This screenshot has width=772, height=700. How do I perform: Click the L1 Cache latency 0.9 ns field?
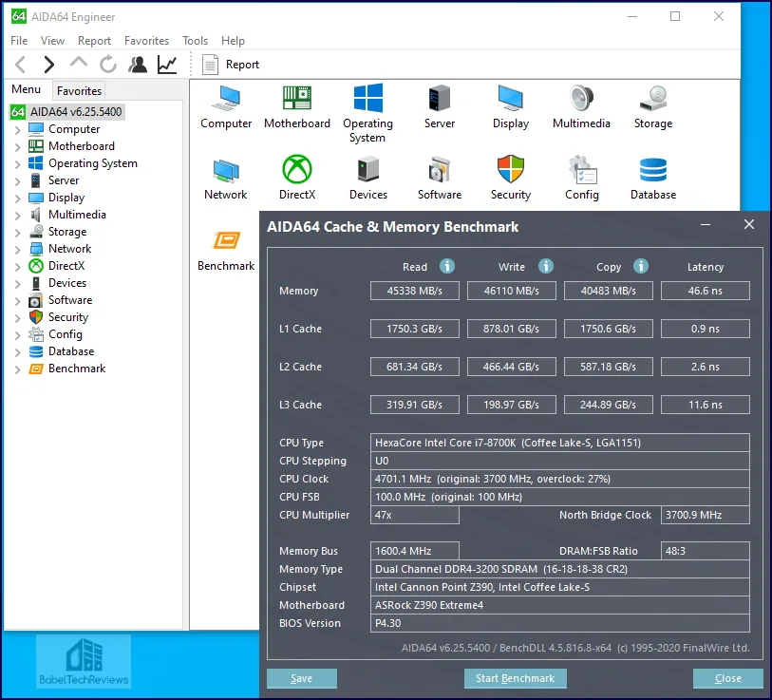click(705, 329)
